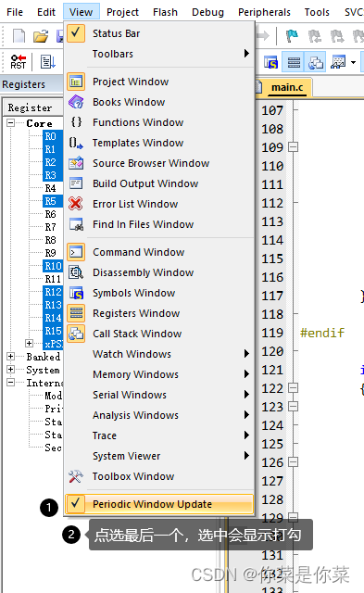Expand the System register group
This screenshot has height=593, width=364.
(10, 370)
